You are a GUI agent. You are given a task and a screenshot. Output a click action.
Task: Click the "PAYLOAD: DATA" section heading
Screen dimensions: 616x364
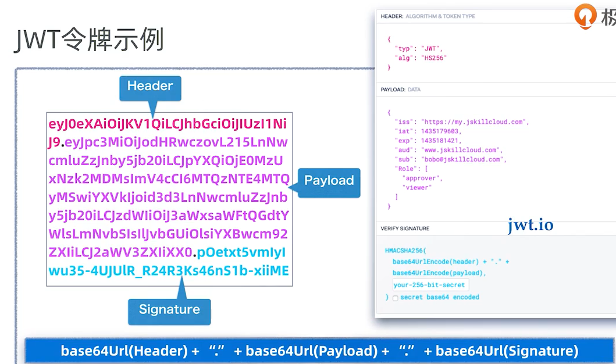[x=400, y=90]
